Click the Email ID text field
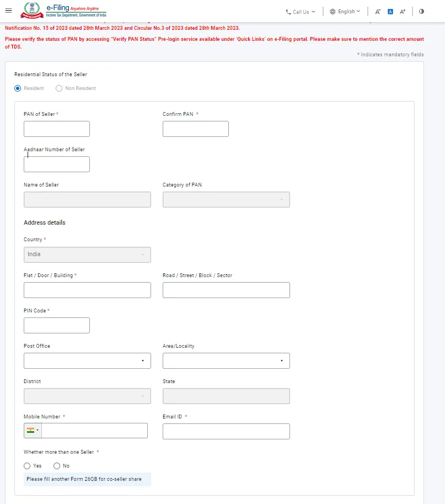This screenshot has width=445, height=504. (x=226, y=431)
